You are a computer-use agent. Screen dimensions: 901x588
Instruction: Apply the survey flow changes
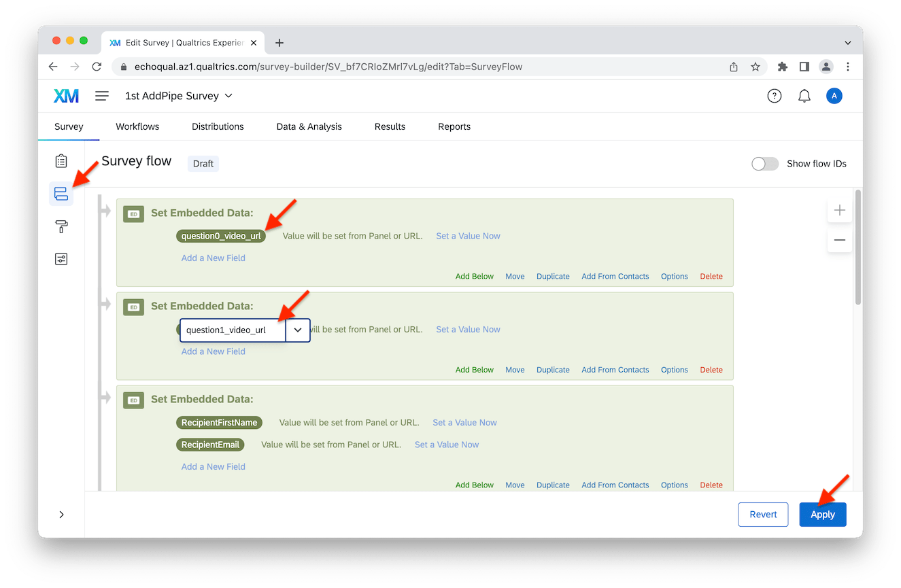pyautogui.click(x=822, y=515)
